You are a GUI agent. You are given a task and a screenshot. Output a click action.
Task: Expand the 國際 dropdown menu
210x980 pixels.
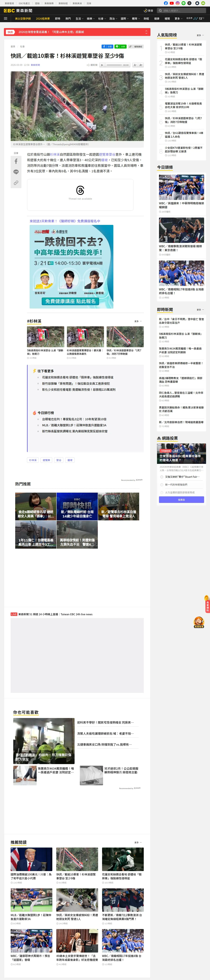pos(124,18)
